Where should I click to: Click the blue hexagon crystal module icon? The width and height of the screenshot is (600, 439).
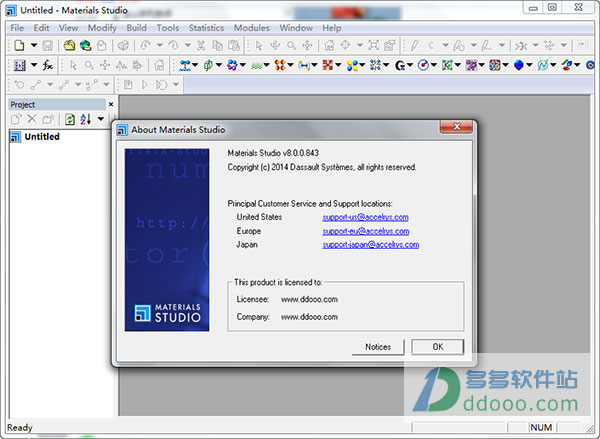pyautogui.click(x=518, y=65)
